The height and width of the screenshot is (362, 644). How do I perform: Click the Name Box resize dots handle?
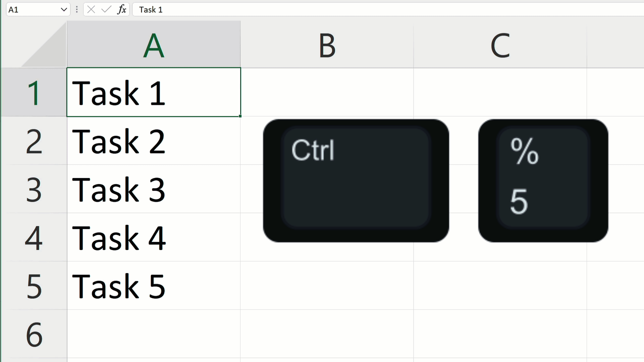[77, 10]
